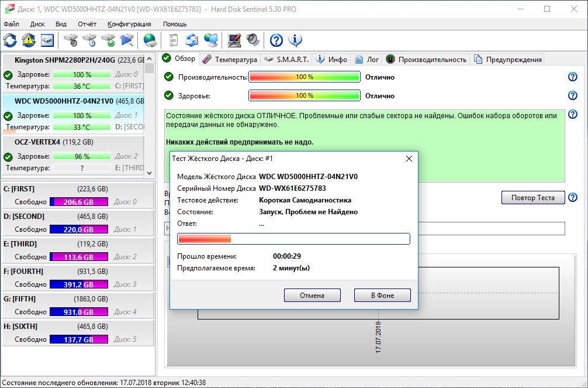Viewport: 588px width, 388px height.
Task: Click the Производительность 100 % bar in overview
Action: [304, 77]
